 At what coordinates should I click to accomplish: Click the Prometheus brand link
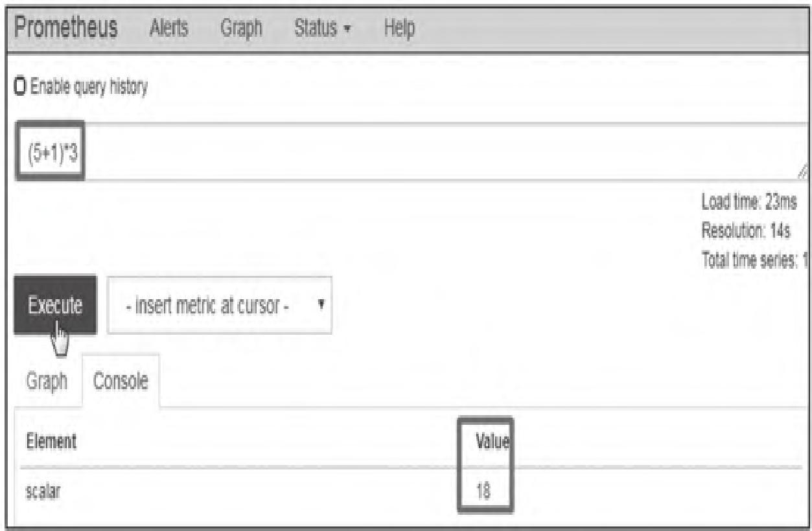click(66, 27)
